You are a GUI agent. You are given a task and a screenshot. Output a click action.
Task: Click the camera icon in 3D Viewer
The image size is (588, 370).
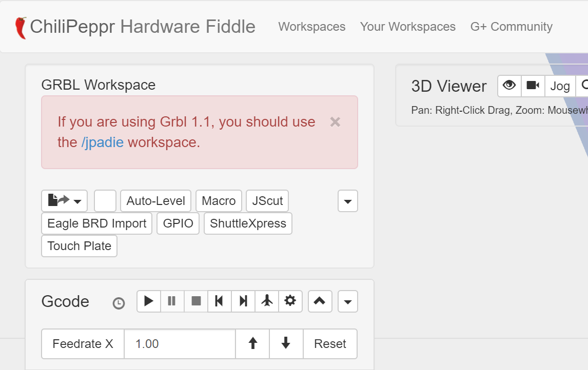click(533, 86)
